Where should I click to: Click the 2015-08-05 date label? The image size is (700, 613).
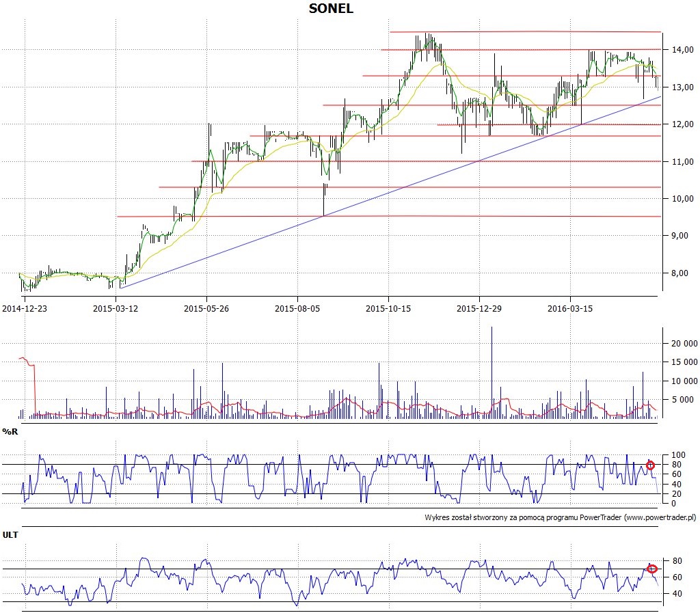click(x=297, y=308)
